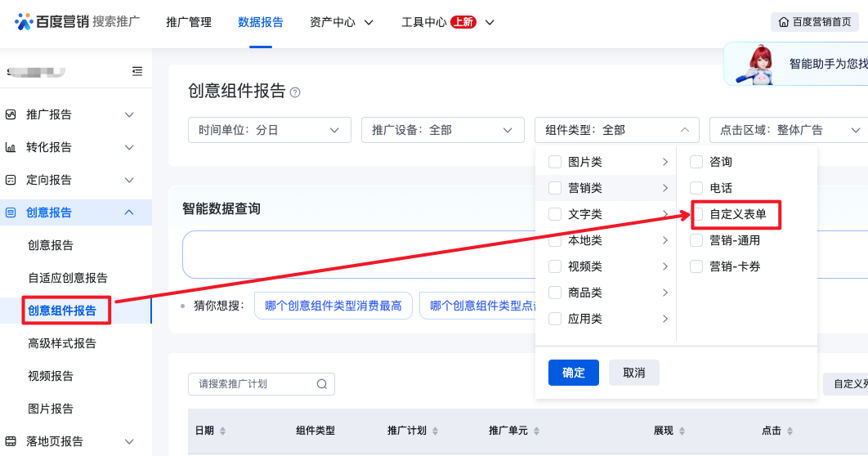Click the 确定 button
This screenshot has height=456, width=868.
tap(574, 373)
